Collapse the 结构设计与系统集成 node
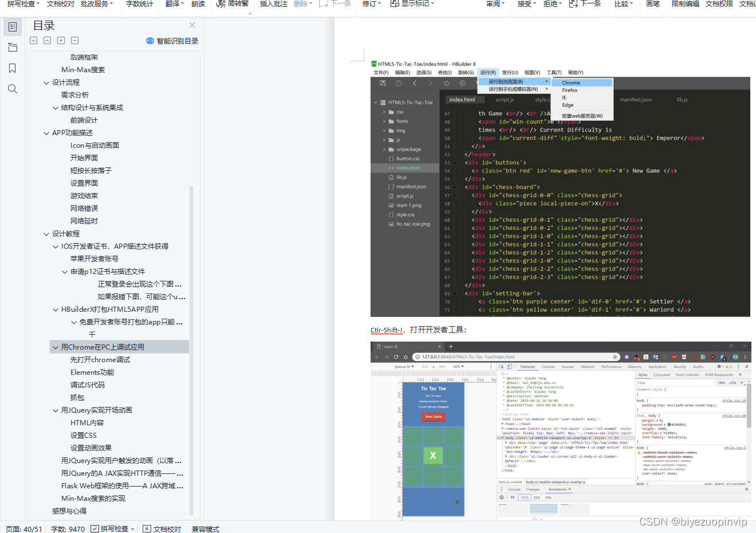This screenshot has height=533, width=756. point(56,108)
